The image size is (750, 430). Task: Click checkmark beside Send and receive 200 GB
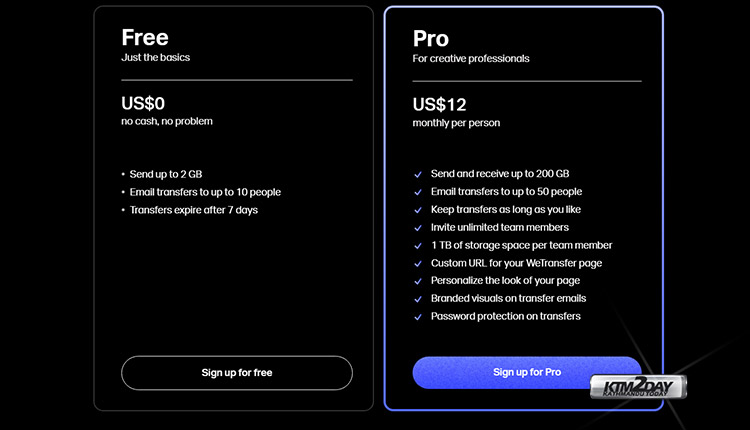[x=418, y=175]
